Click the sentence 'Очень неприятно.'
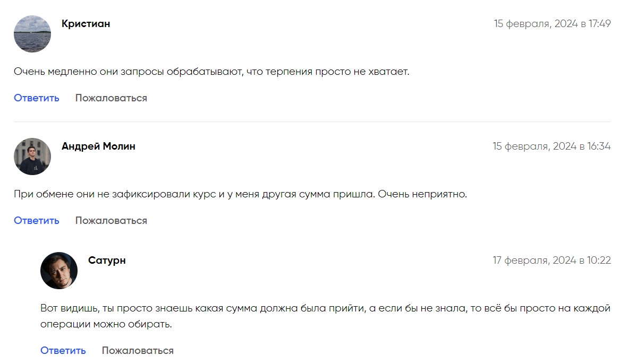The height and width of the screenshot is (364, 629). pyautogui.click(x=422, y=194)
